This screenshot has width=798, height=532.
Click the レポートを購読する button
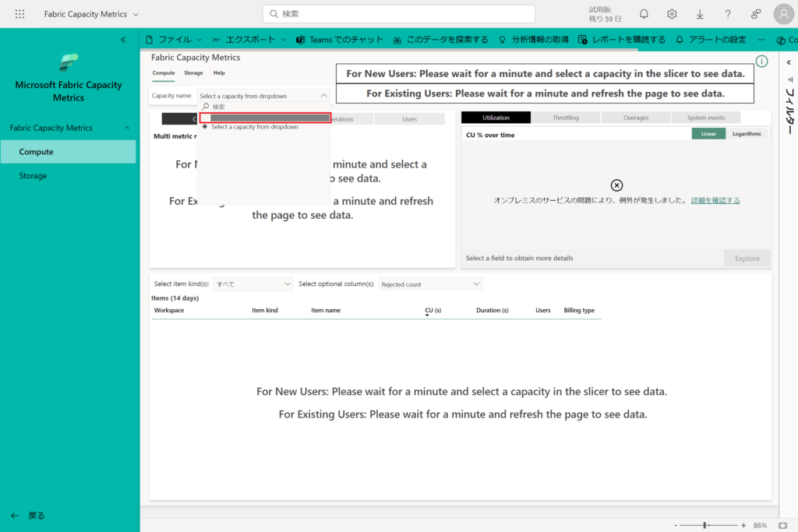point(623,40)
